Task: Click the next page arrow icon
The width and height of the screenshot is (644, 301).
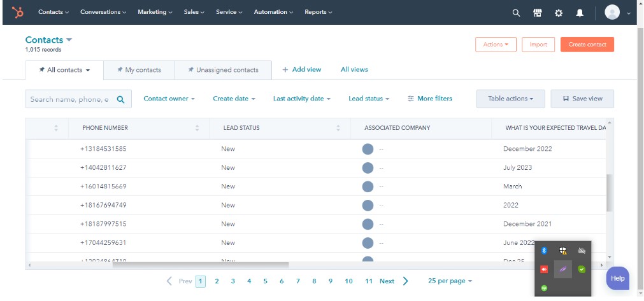Action: (x=406, y=281)
